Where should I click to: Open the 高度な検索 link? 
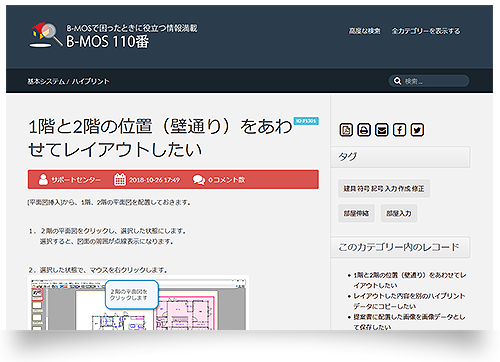coord(364,31)
